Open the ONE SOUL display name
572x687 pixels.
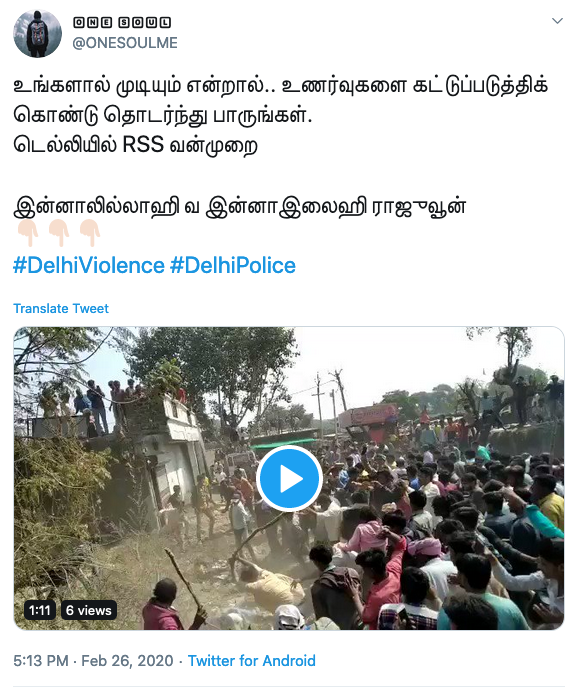[121, 22]
